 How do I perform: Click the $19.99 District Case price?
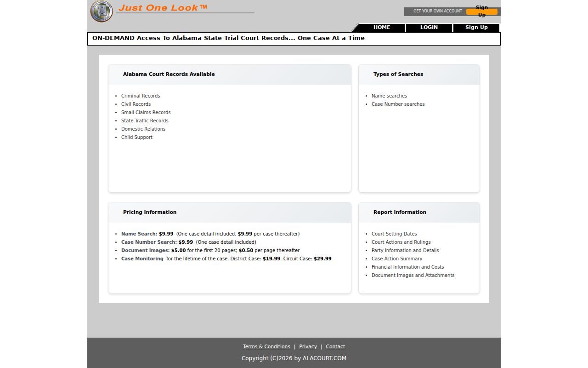[x=271, y=259]
